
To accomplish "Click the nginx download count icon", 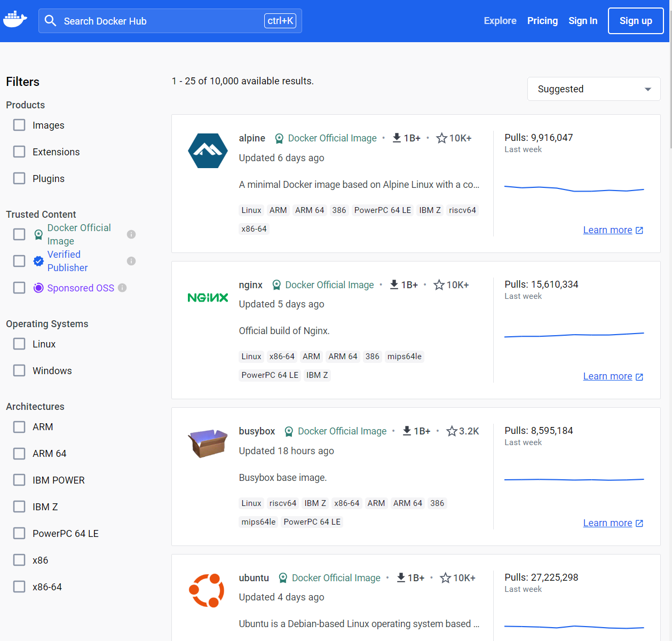I will [x=394, y=284].
